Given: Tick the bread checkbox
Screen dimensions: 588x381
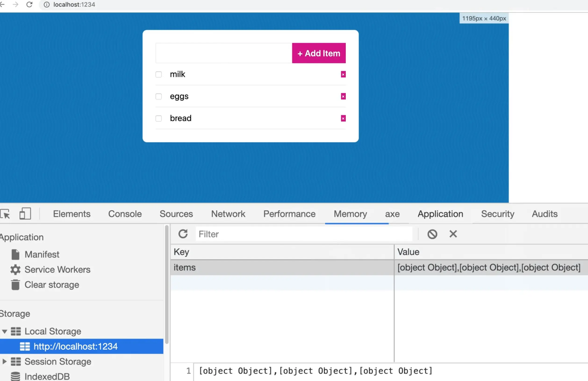Looking at the screenshot, I should click(159, 118).
